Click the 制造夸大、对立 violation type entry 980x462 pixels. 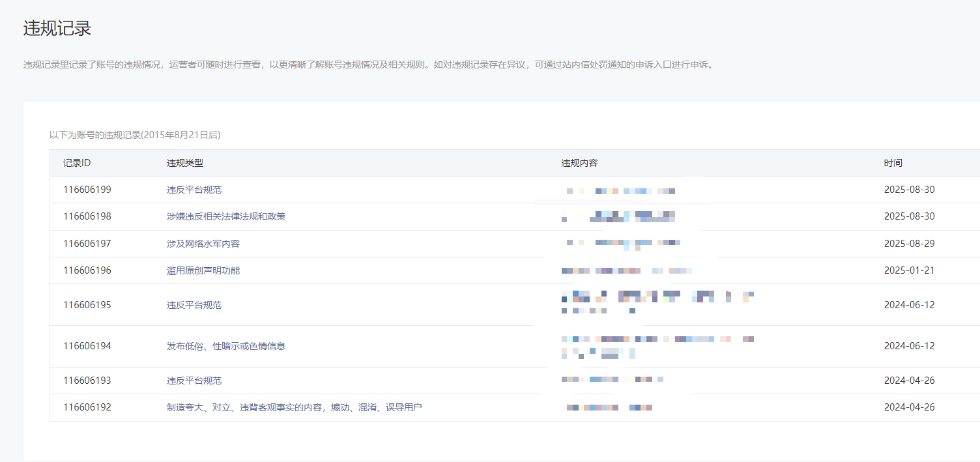(294, 407)
